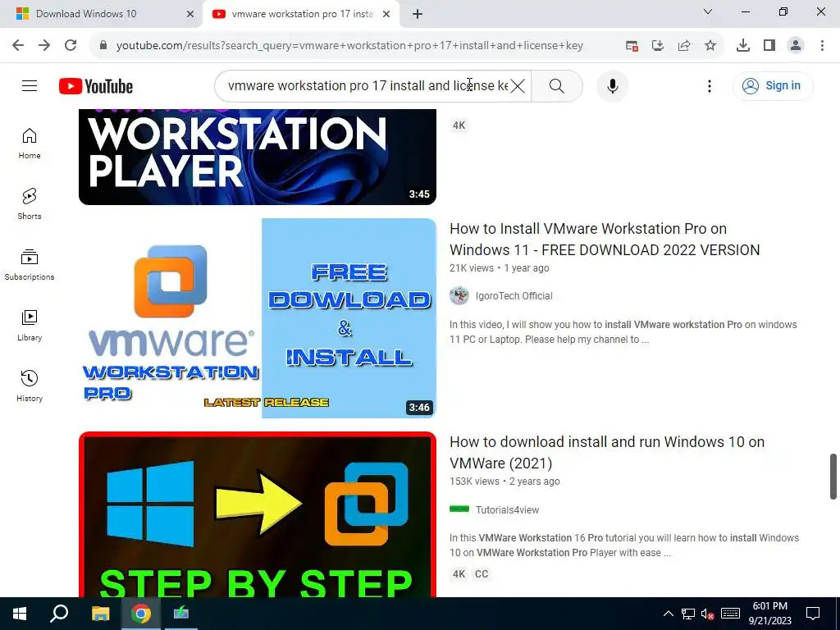This screenshot has width=840, height=630.
Task: Click IgoroTech video description snippet
Action: [623, 331]
